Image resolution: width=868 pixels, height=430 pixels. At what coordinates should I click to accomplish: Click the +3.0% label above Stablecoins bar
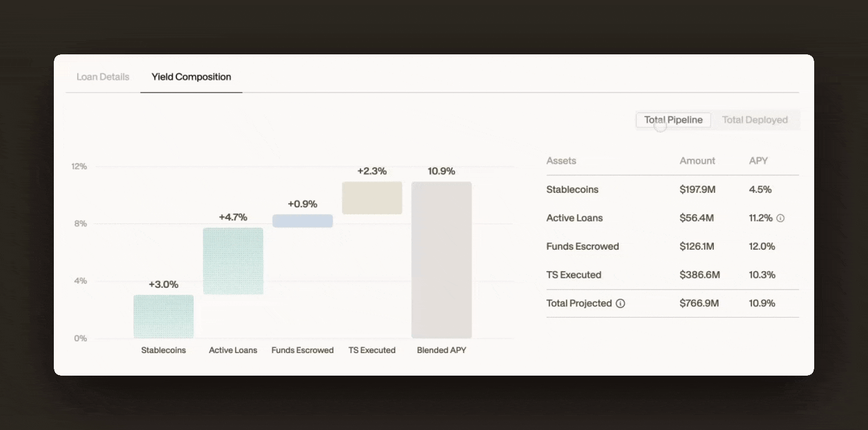[x=164, y=284]
